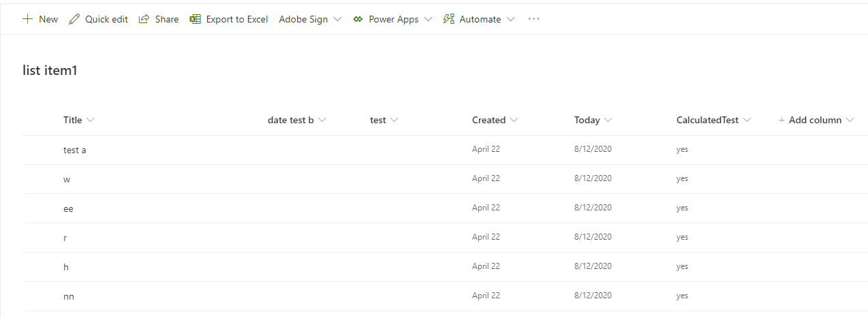Click the Export to Excel icon
868x318 pixels.
click(x=196, y=19)
